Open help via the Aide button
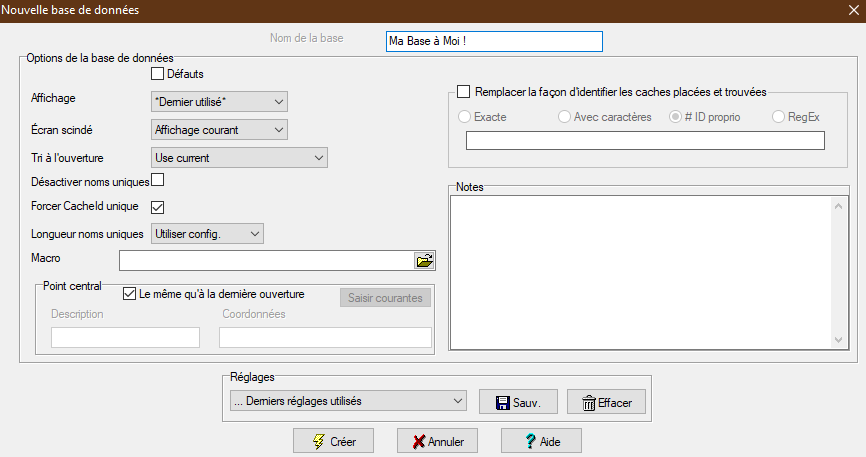 pos(541,441)
